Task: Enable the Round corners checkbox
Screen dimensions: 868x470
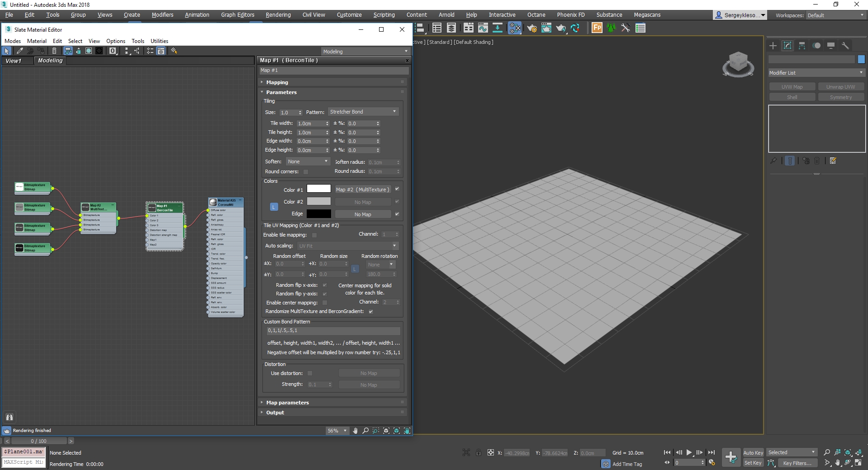Action: [306, 172]
